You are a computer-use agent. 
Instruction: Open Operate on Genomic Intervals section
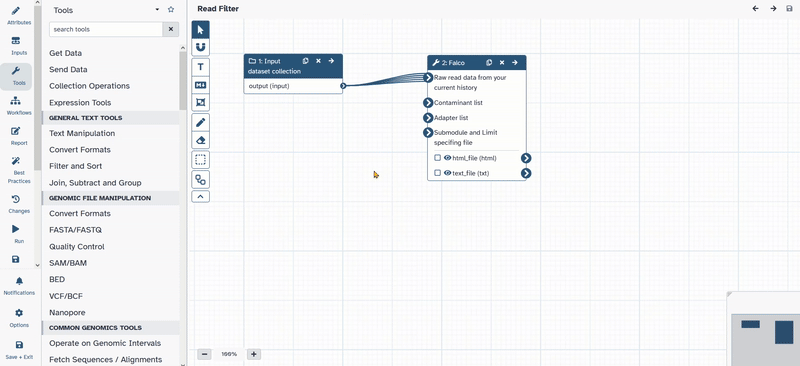point(105,343)
